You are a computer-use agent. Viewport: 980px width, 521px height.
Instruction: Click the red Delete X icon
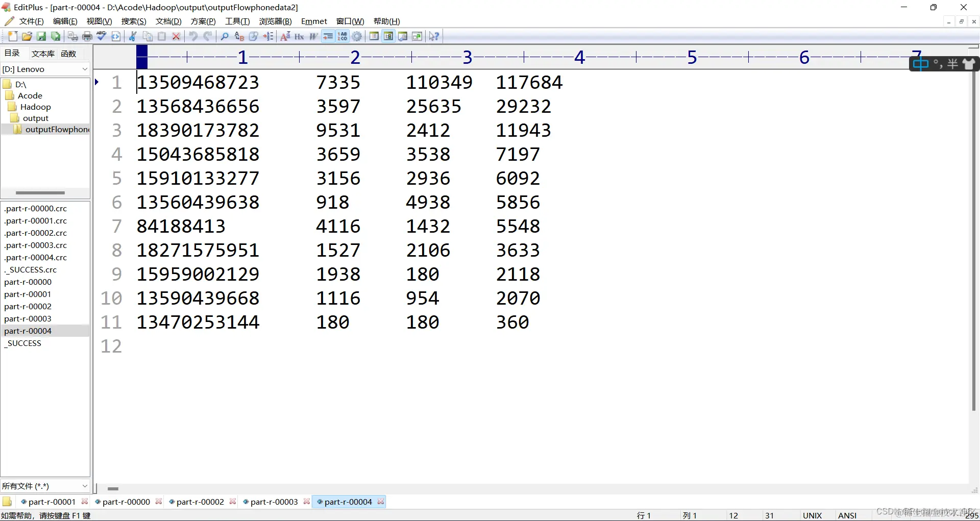176,36
